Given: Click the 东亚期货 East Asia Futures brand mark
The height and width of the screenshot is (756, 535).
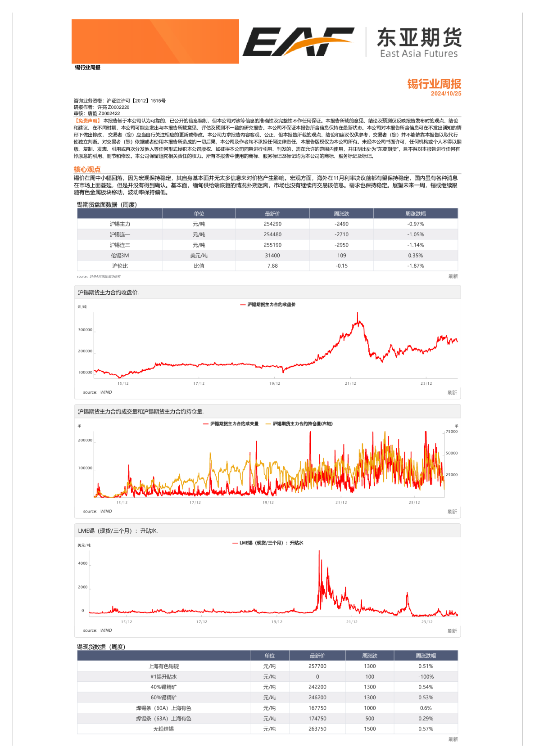Looking at the screenshot, I should click(x=419, y=42).
